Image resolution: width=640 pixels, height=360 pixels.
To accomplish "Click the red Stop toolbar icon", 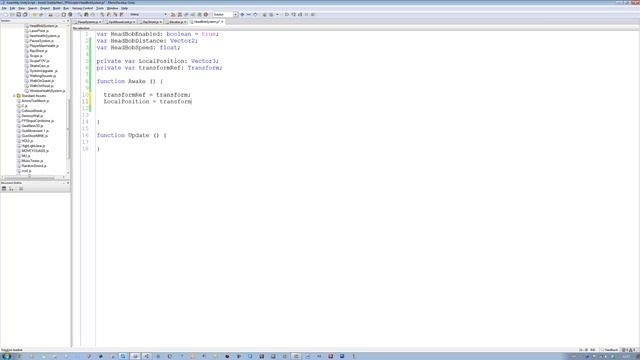I will pyautogui.click(x=206, y=14).
